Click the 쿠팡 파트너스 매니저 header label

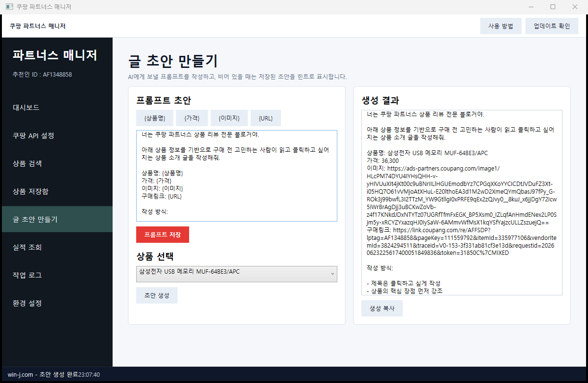38,26
